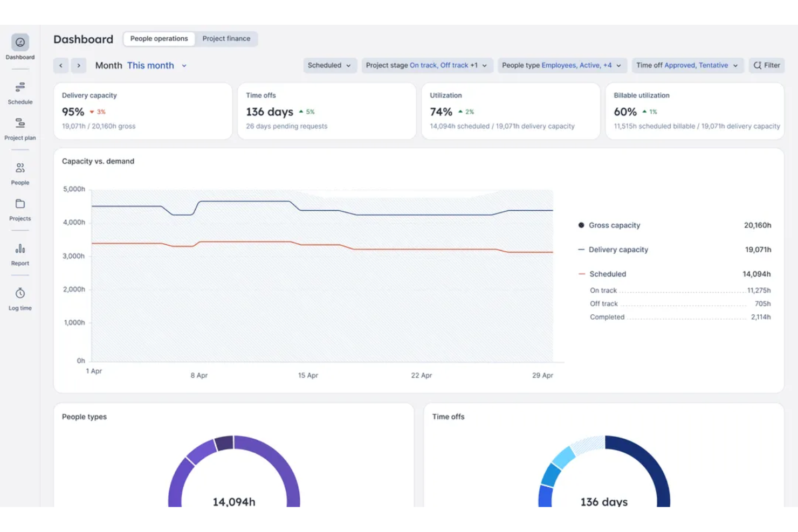This screenshot has width=798, height=532.
Task: Click the 'Capacity vs. demand' chart title
Action: point(98,161)
